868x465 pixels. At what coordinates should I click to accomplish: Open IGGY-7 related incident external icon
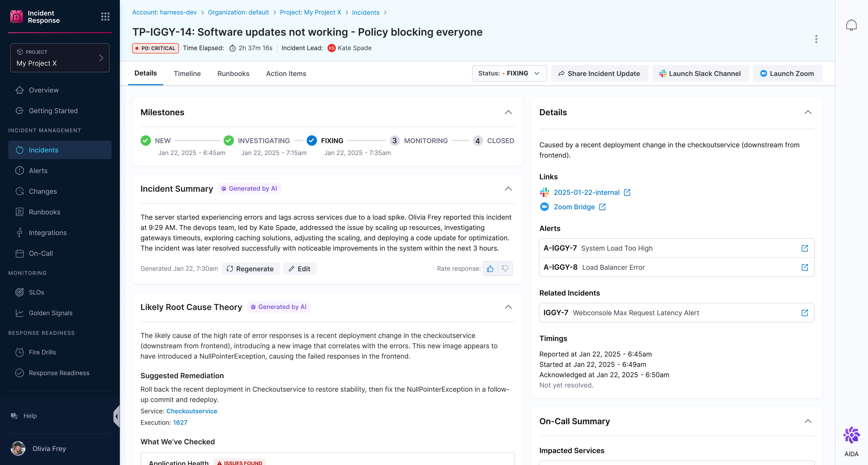(805, 313)
